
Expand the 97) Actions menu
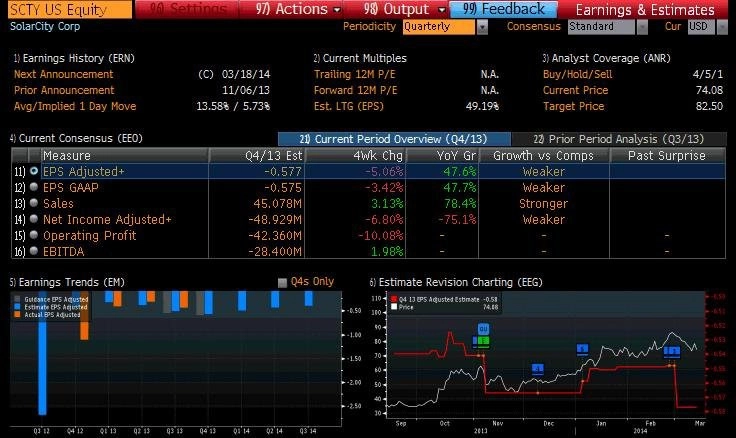291,9
